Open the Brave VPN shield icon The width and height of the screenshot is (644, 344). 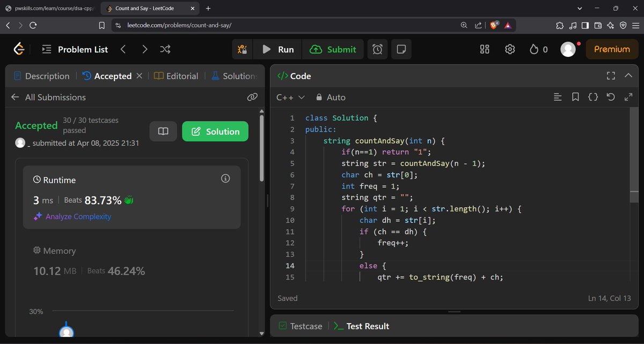point(623,25)
